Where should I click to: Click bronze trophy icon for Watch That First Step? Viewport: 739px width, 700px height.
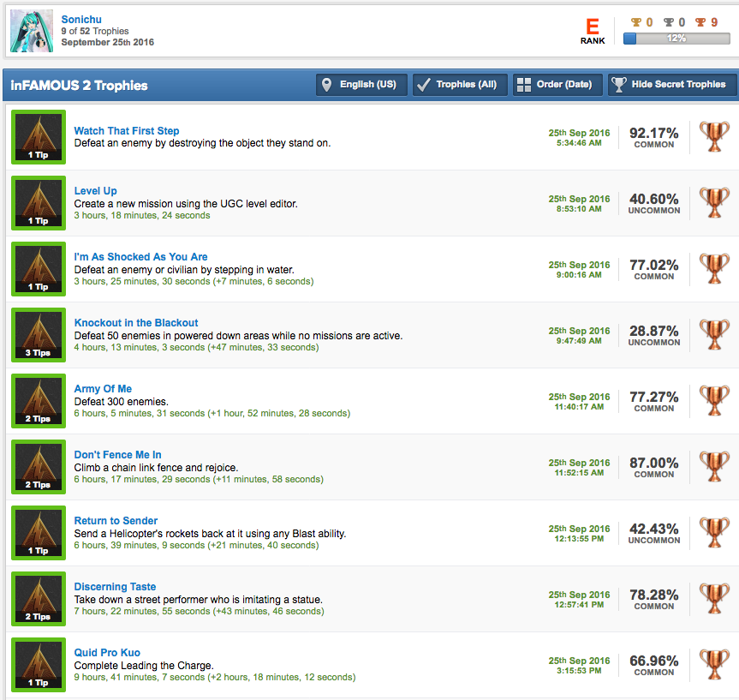pos(714,137)
